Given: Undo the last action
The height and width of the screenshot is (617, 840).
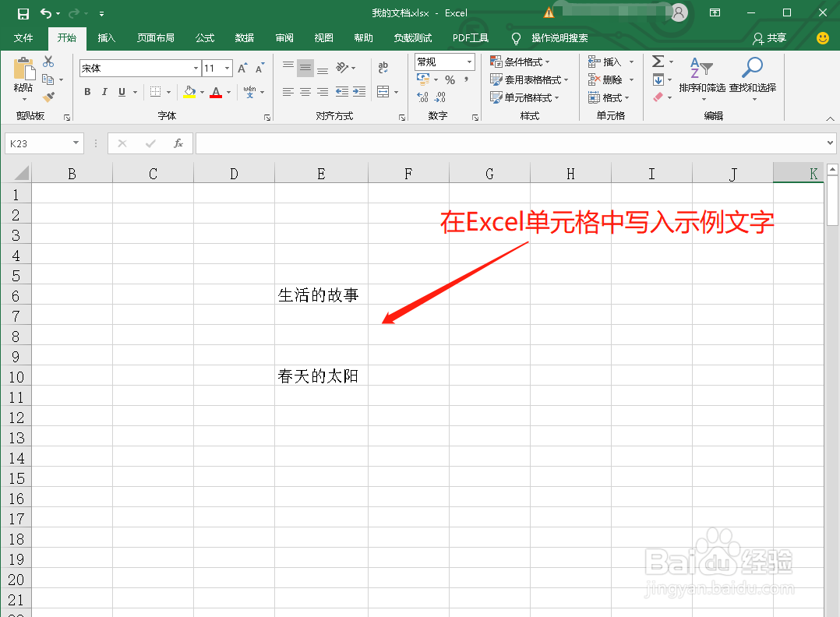Looking at the screenshot, I should [x=46, y=13].
